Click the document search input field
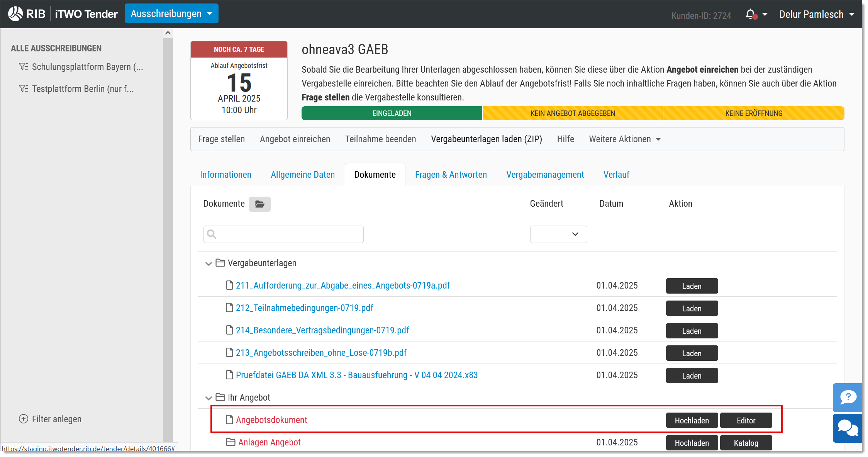 (283, 234)
